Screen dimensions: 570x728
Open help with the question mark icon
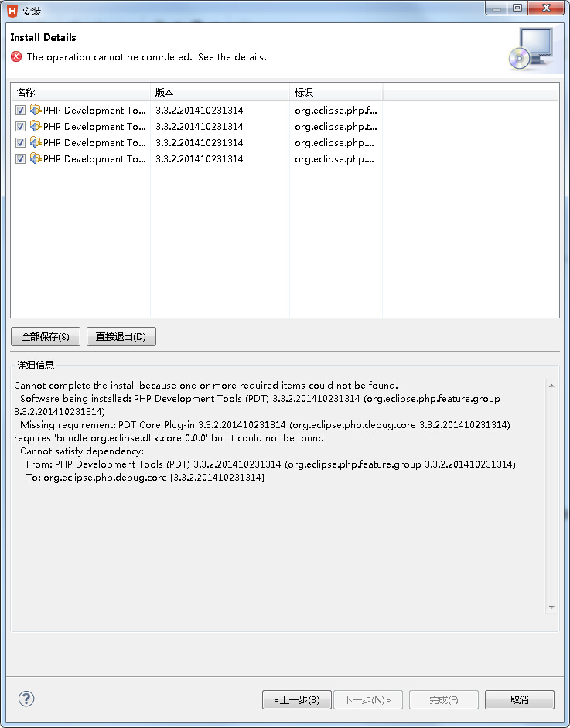pyautogui.click(x=26, y=699)
